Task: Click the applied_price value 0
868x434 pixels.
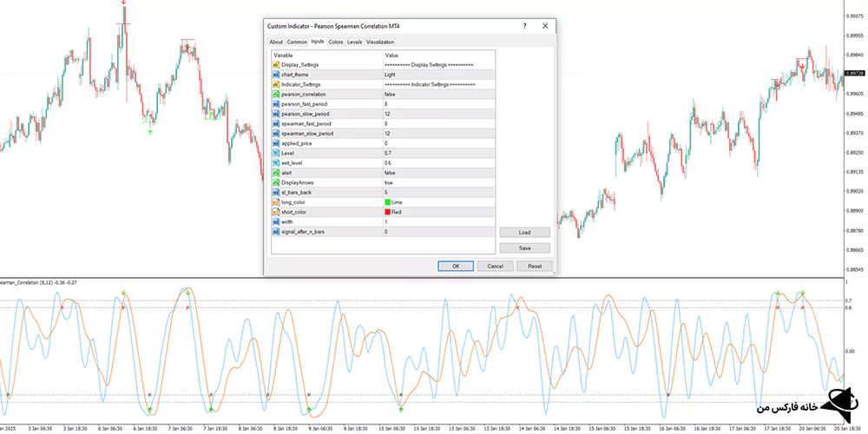Action: (x=386, y=143)
